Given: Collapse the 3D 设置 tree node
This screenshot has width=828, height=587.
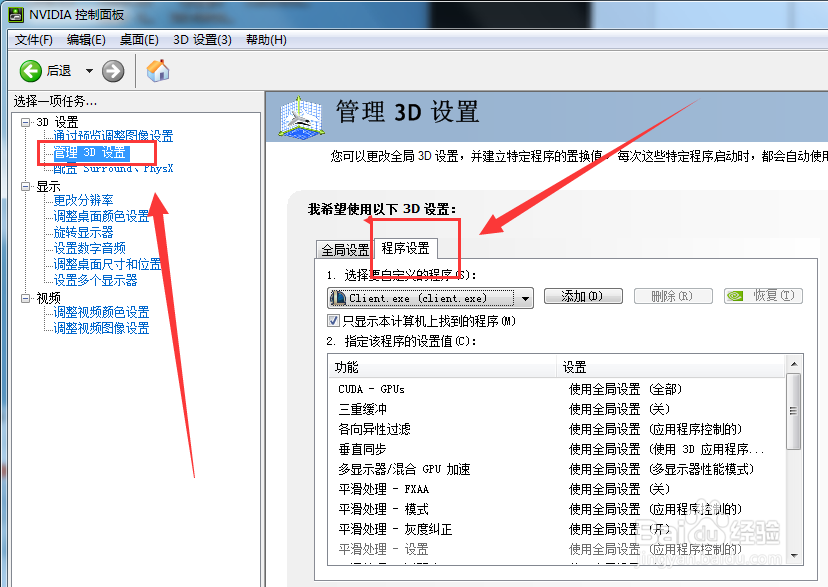Looking at the screenshot, I should [x=25, y=122].
